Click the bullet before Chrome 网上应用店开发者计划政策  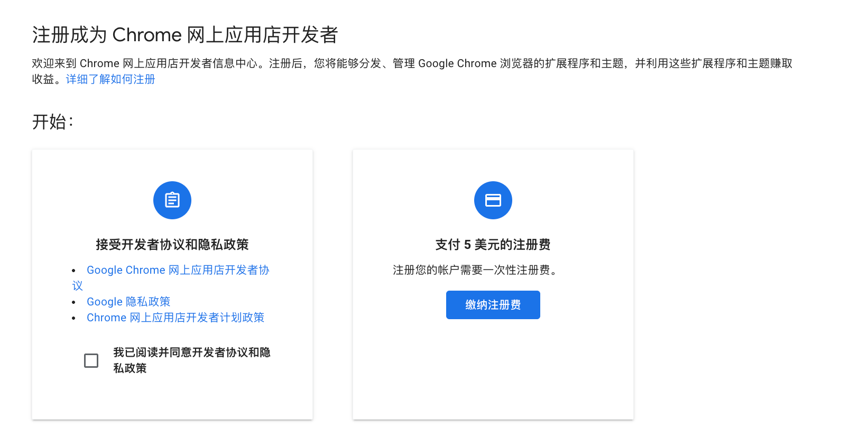tap(74, 318)
